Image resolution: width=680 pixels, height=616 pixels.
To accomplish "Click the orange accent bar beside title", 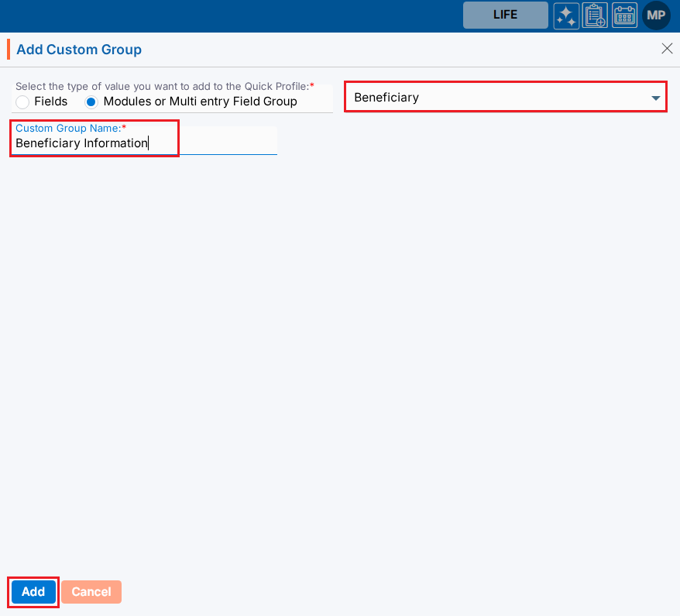I will [9, 50].
